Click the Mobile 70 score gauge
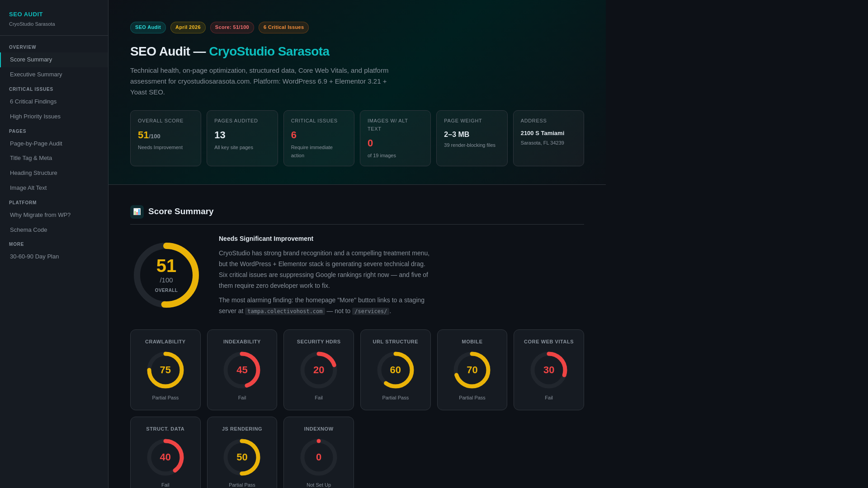The width and height of the screenshot is (868, 488). click(472, 370)
